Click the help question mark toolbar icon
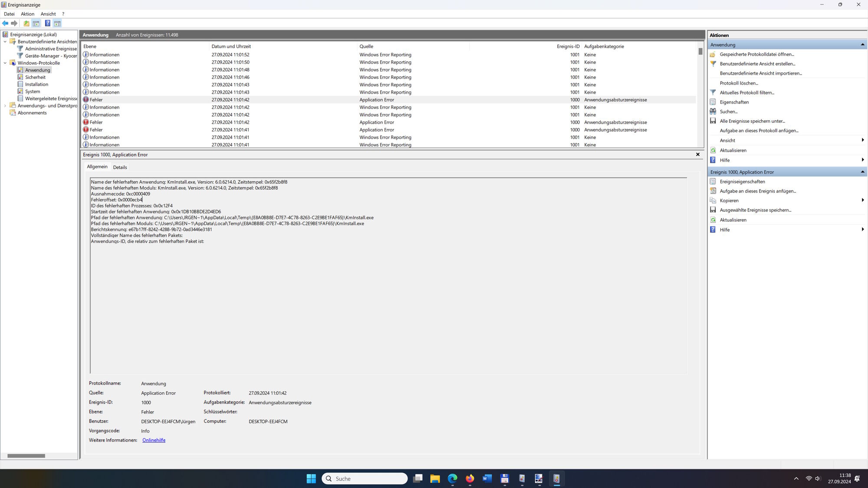Viewport: 868px width, 488px height. 48,23
